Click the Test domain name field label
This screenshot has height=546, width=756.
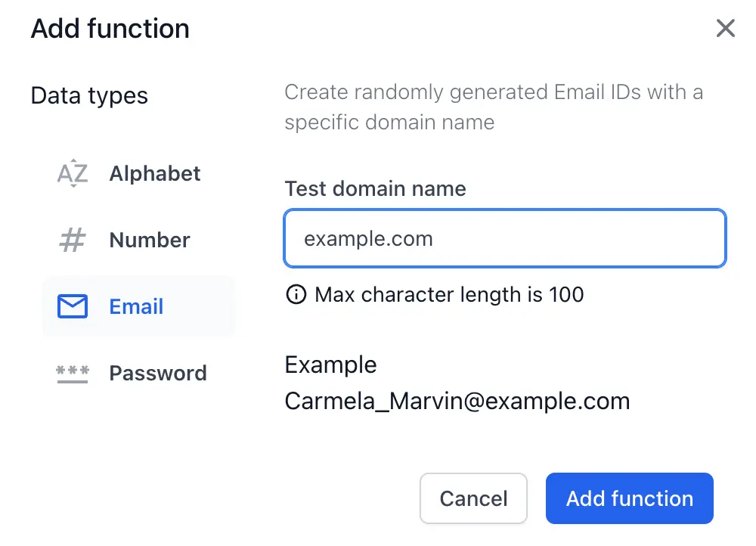click(x=375, y=188)
